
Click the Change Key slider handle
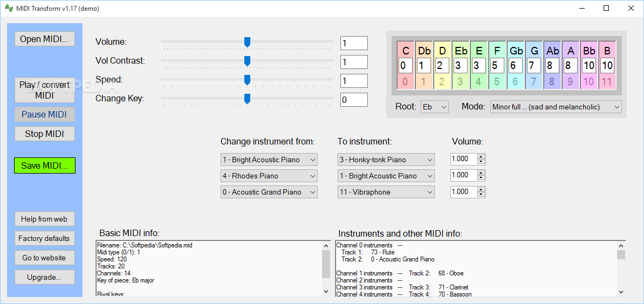[247, 99]
